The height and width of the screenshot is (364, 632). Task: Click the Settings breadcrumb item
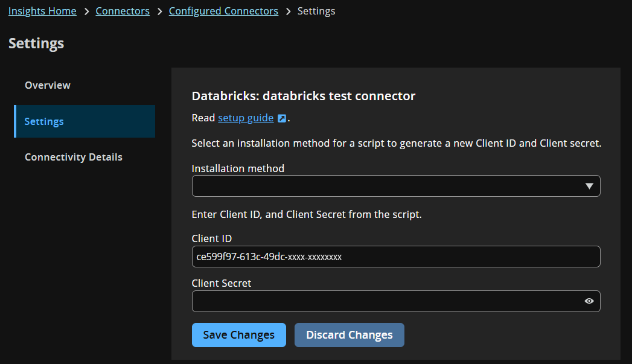(x=316, y=11)
